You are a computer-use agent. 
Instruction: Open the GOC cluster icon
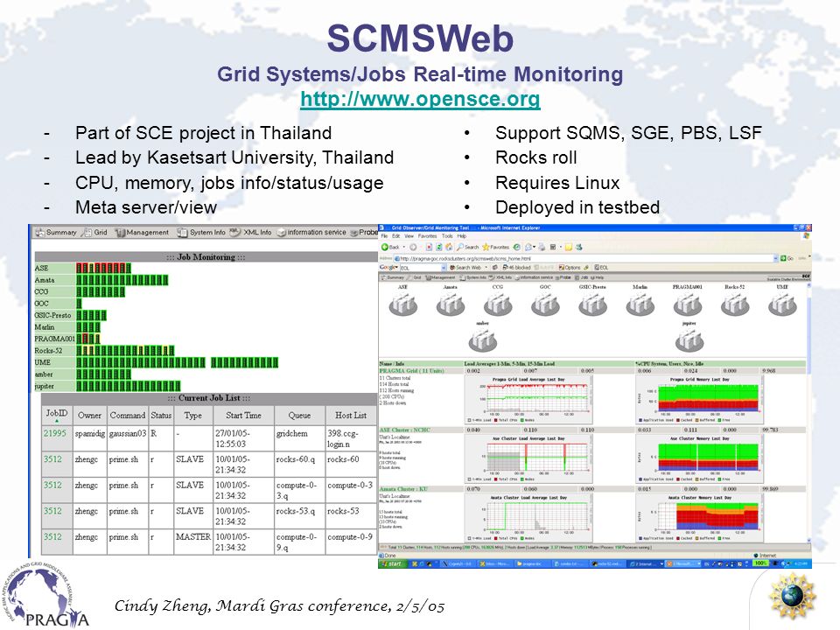(545, 304)
